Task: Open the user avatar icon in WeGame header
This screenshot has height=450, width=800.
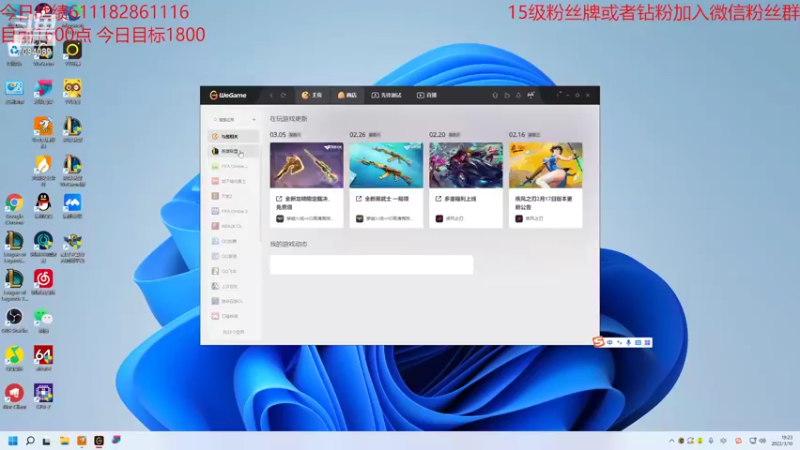Action: 531,95
